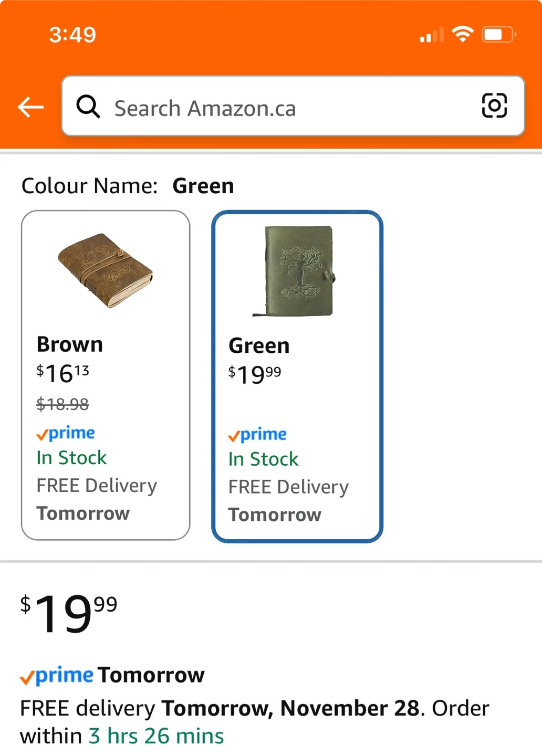Tap the back arrow icon
The image size is (542, 756).
31,107
